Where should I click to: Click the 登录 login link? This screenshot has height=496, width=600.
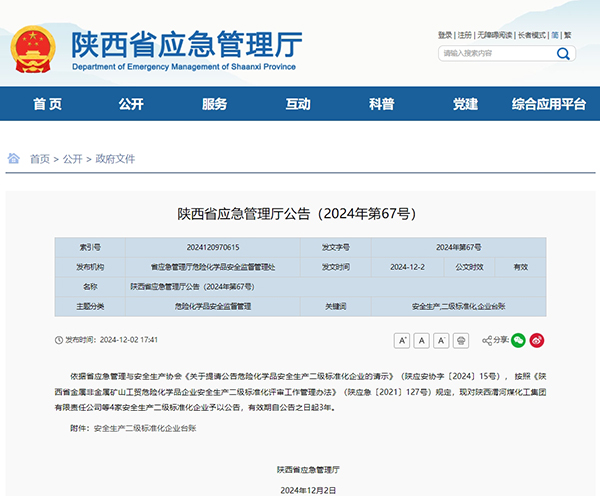click(445, 35)
